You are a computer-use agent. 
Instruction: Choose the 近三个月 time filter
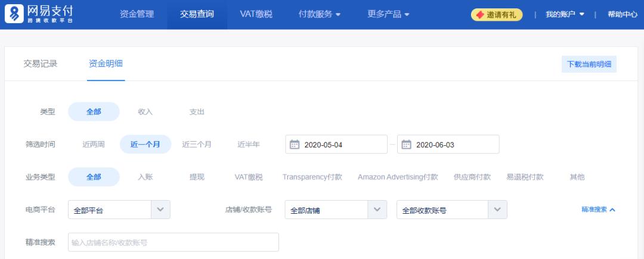coord(197,144)
